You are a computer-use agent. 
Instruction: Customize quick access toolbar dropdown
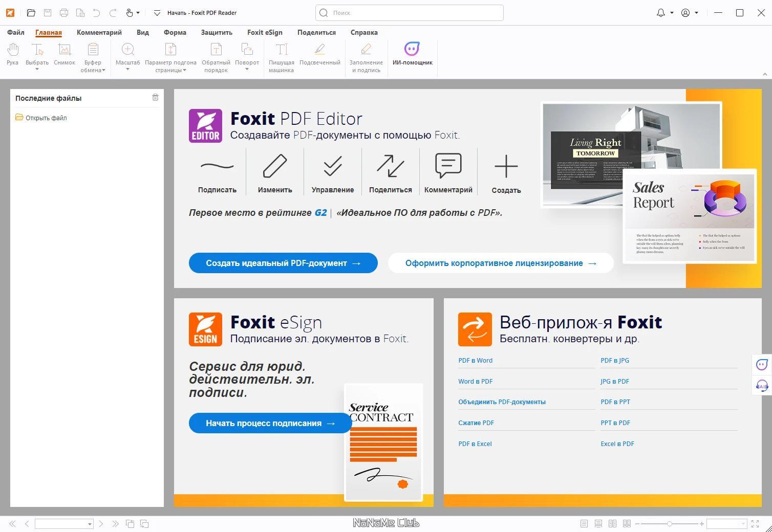(x=157, y=13)
